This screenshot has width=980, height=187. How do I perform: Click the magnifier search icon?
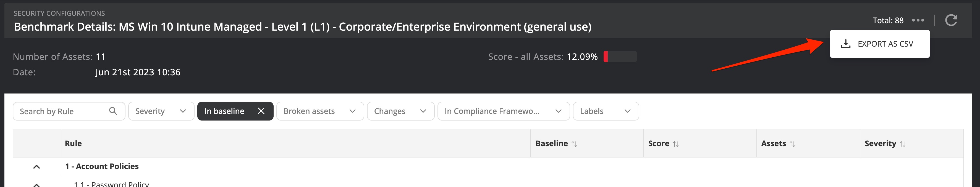[113, 111]
